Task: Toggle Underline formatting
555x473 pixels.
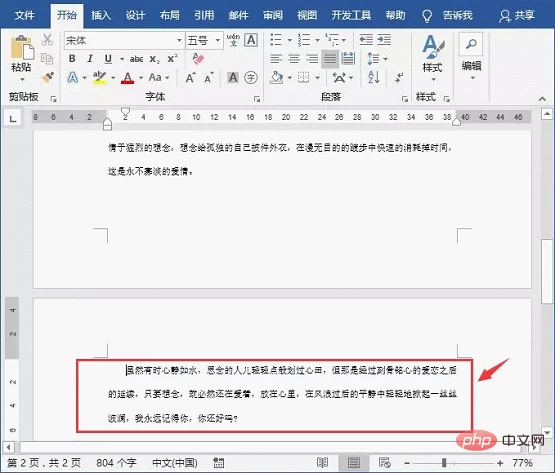Action: (108, 59)
